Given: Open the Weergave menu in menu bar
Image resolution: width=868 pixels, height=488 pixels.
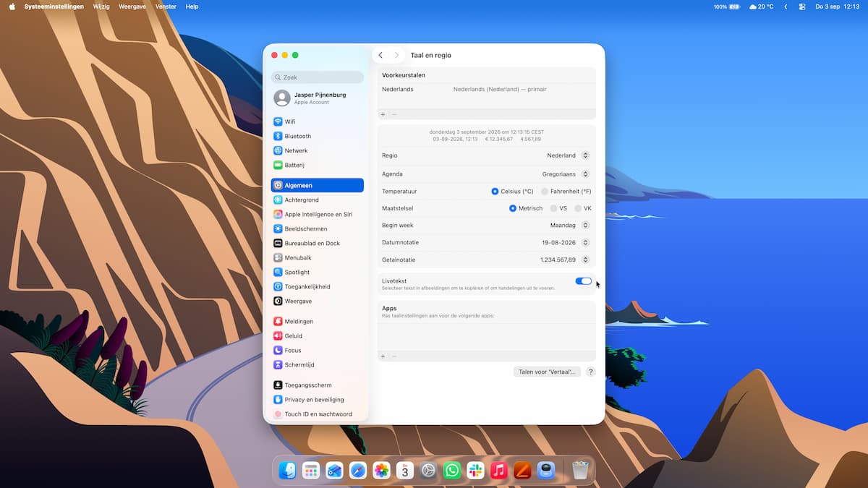Looking at the screenshot, I should click(x=132, y=7).
